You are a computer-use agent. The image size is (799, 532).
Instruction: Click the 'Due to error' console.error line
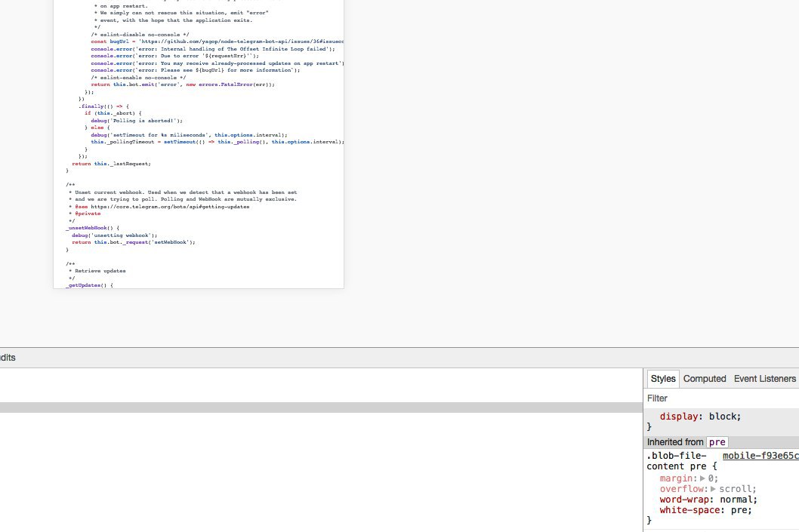[x=174, y=56]
